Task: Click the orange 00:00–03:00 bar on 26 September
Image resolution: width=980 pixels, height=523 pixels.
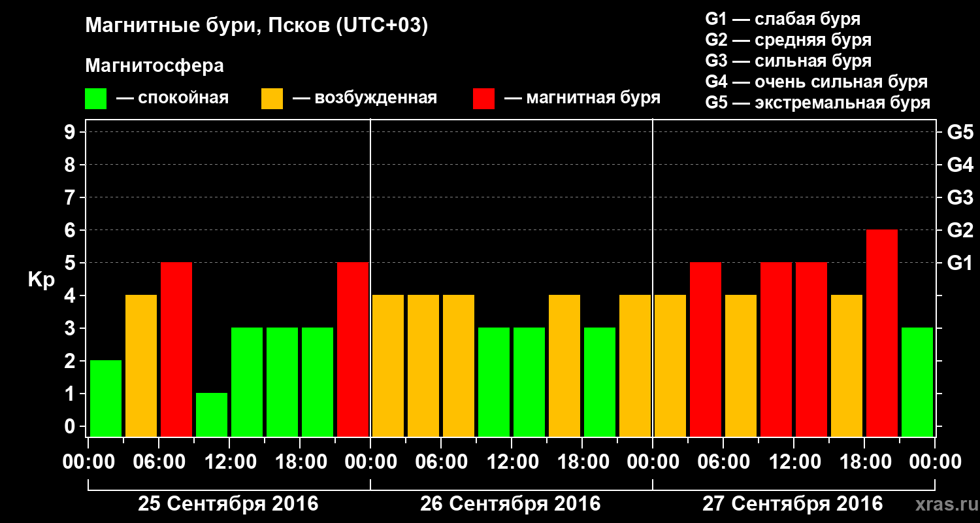Action: point(388,365)
